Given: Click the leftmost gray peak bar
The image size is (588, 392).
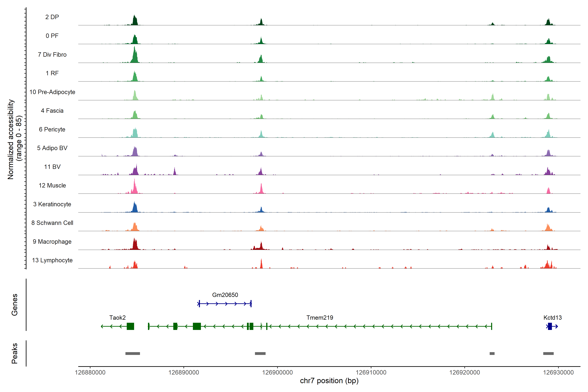Looking at the screenshot, I should pyautogui.click(x=132, y=353).
